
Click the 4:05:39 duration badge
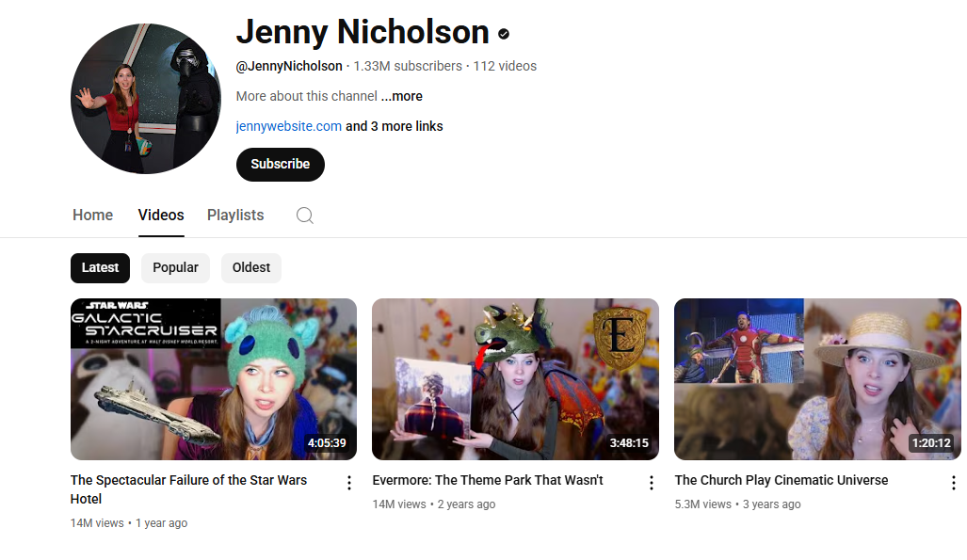(x=327, y=442)
